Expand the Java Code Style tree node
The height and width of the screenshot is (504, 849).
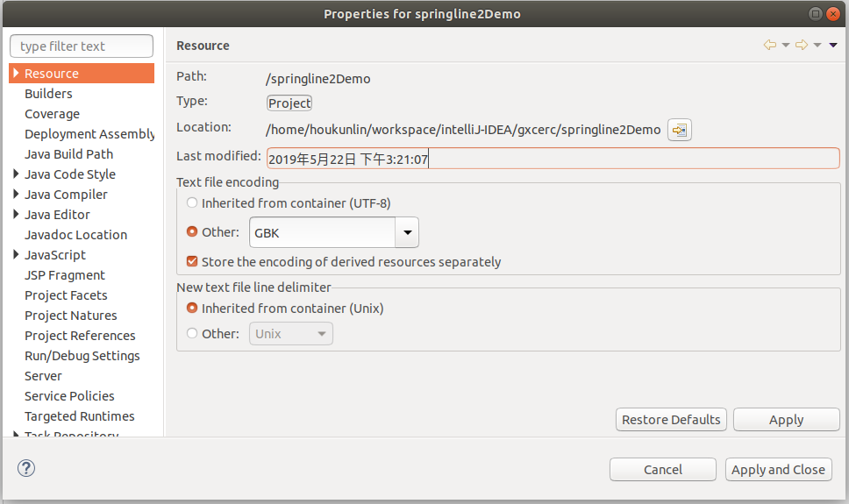point(16,174)
